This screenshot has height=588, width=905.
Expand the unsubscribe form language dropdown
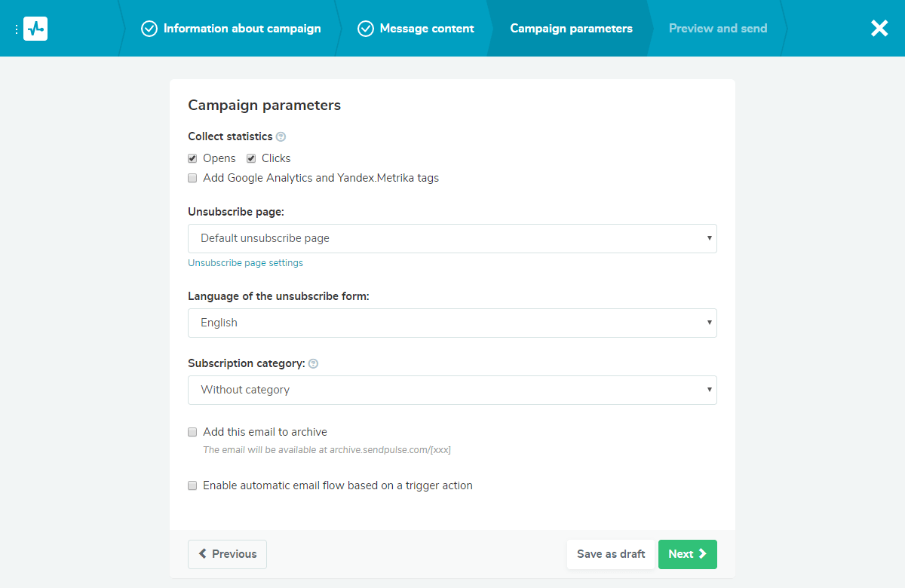point(452,323)
